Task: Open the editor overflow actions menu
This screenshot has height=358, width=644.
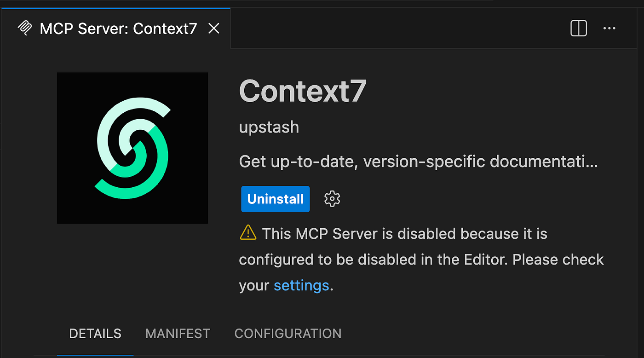Action: [609, 28]
